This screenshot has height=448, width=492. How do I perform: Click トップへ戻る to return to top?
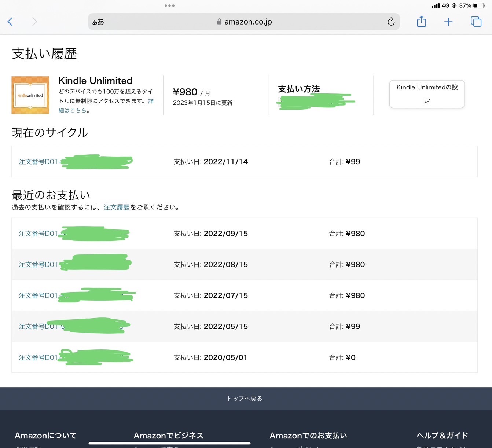[245, 399]
